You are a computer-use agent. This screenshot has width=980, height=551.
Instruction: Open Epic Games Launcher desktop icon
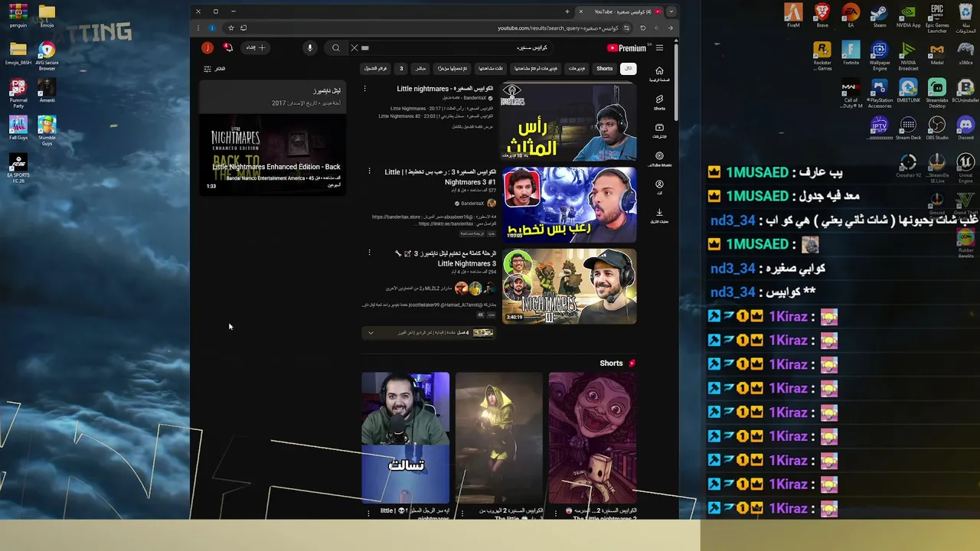[937, 19]
